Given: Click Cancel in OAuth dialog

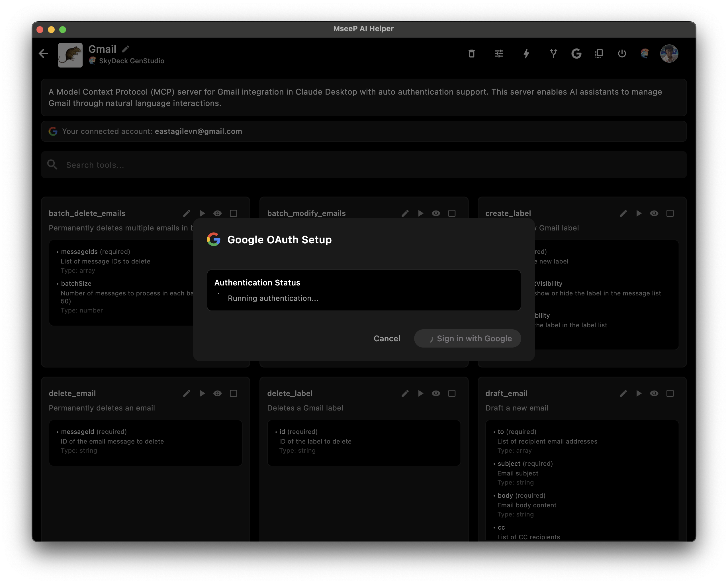Looking at the screenshot, I should pos(387,338).
